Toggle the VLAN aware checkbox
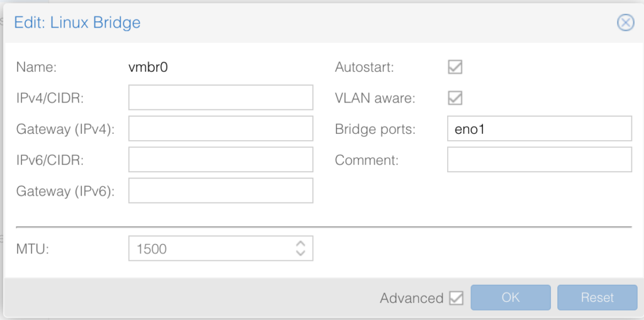644x320 pixels. click(x=455, y=98)
